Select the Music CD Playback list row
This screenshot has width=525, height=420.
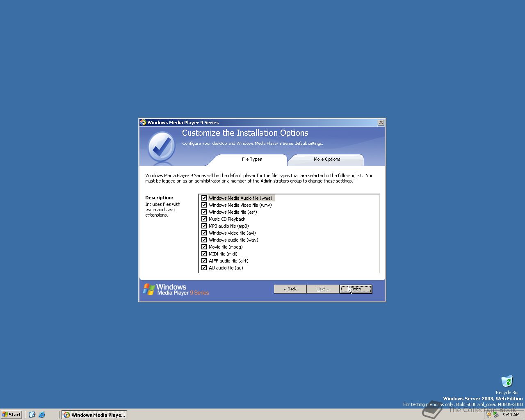point(289,219)
